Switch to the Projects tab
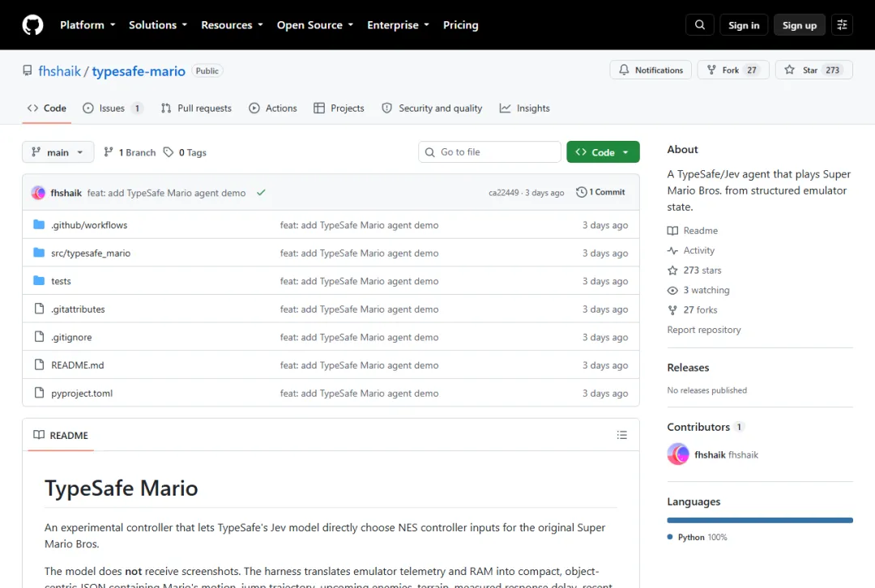Image resolution: width=875 pixels, height=588 pixels. [339, 109]
